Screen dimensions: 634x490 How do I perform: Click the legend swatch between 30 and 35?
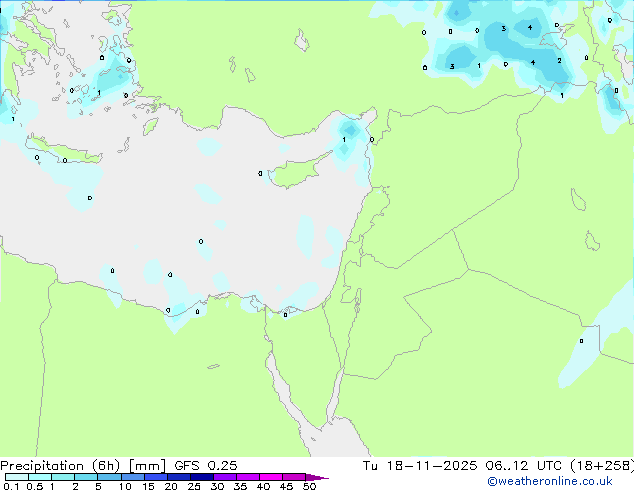click(x=225, y=477)
